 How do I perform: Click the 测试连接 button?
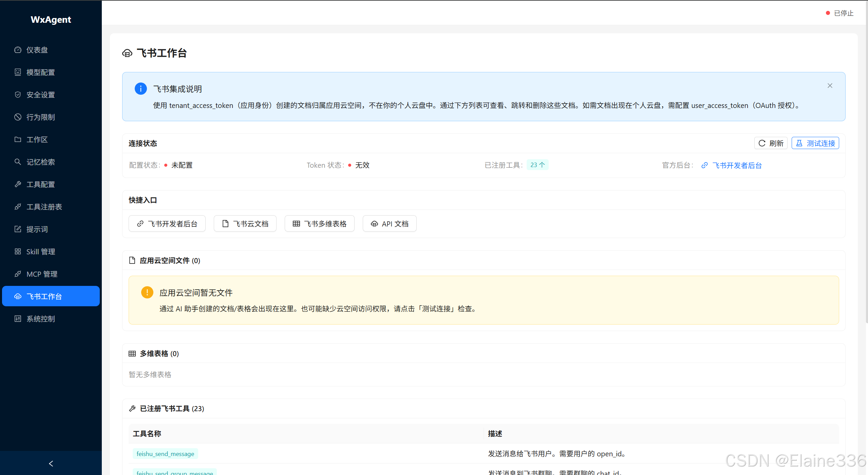815,143
